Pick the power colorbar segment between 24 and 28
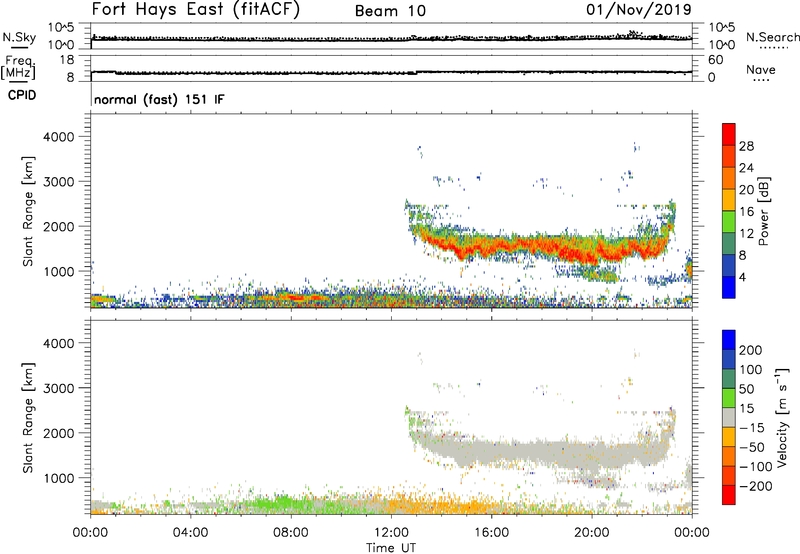Screen dimensions: 800x554 (729, 157)
